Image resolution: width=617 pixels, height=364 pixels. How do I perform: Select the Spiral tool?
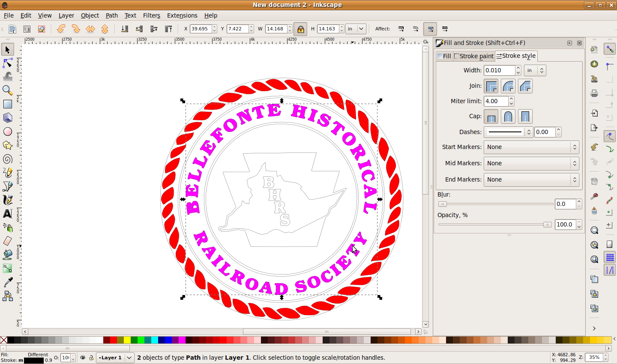coord(8,159)
